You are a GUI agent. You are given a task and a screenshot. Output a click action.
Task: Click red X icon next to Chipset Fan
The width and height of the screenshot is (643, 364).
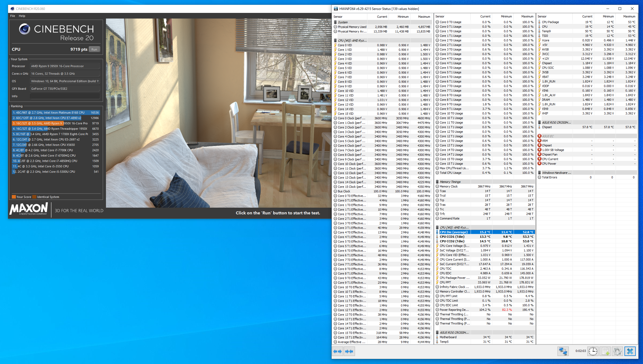[x=539, y=154]
